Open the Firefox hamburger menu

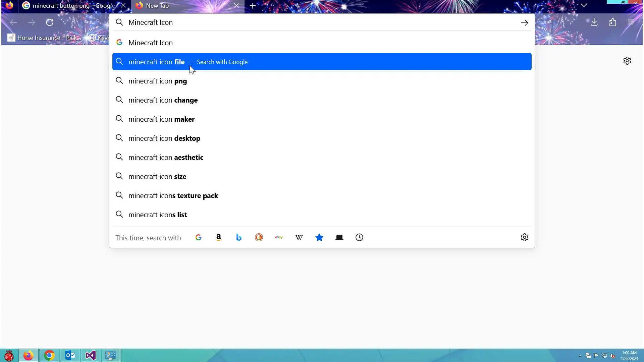(631, 22)
